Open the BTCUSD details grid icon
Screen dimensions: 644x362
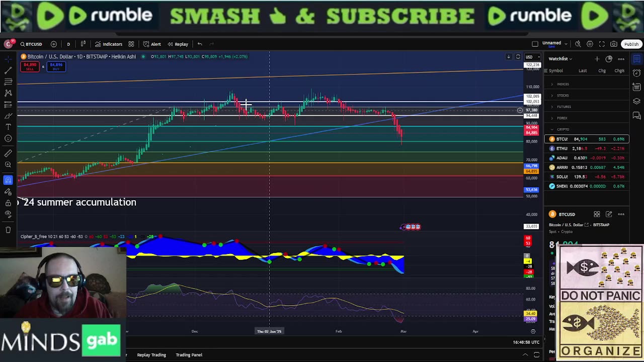[x=597, y=214]
